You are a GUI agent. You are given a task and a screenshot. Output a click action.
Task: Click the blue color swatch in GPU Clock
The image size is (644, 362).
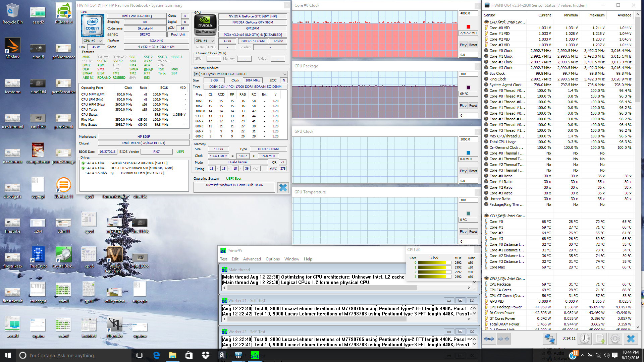coord(469,153)
